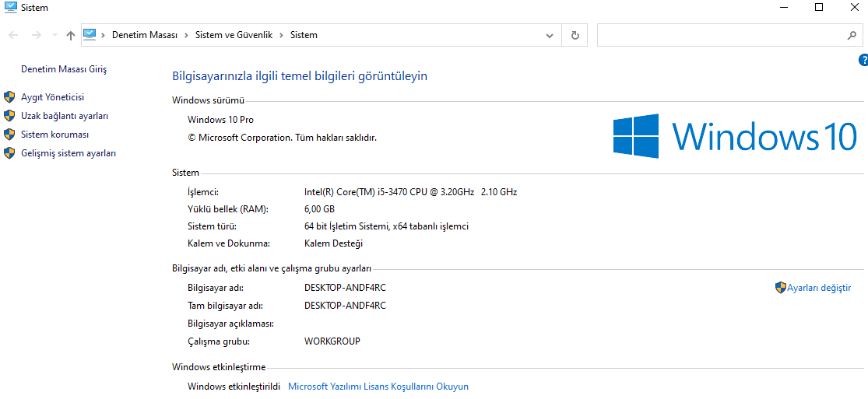
Task: Go back with the left arrow
Action: (x=14, y=35)
